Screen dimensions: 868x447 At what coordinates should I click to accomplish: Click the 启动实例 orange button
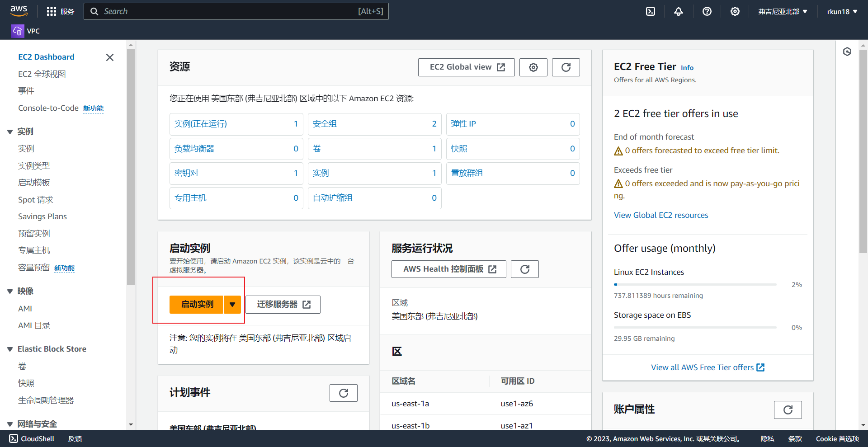[x=196, y=305]
